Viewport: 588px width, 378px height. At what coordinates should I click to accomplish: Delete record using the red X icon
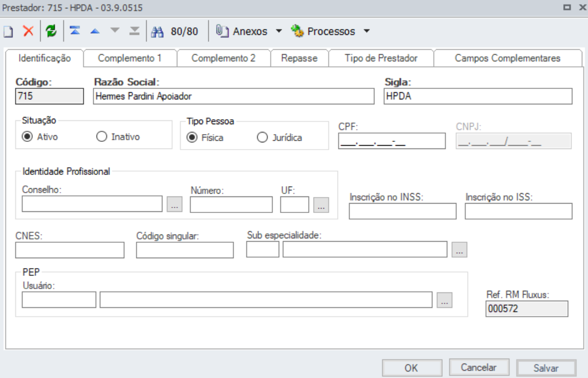pos(28,31)
